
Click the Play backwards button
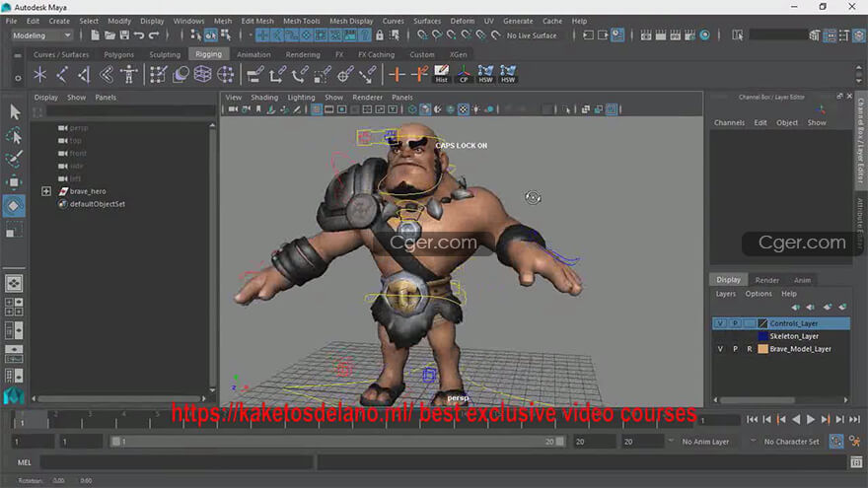796,419
